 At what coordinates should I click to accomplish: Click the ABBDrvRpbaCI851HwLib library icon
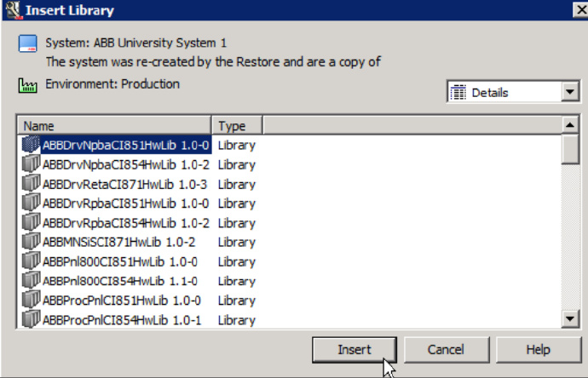click(31, 203)
